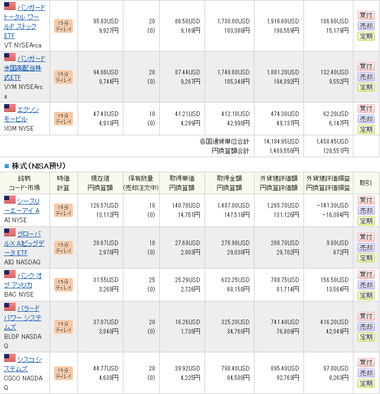
Task: Click the US flag icon in CSCO row
Action: tap(10, 358)
